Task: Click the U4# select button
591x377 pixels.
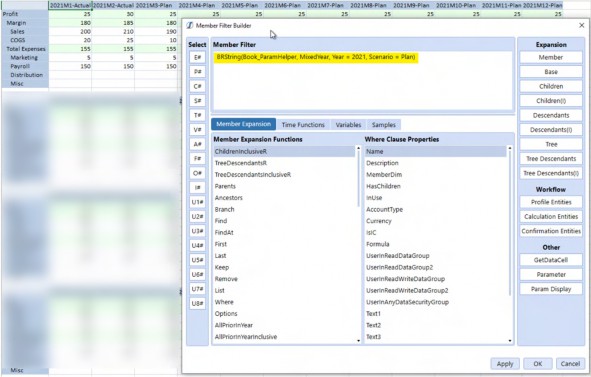Action: (198, 245)
